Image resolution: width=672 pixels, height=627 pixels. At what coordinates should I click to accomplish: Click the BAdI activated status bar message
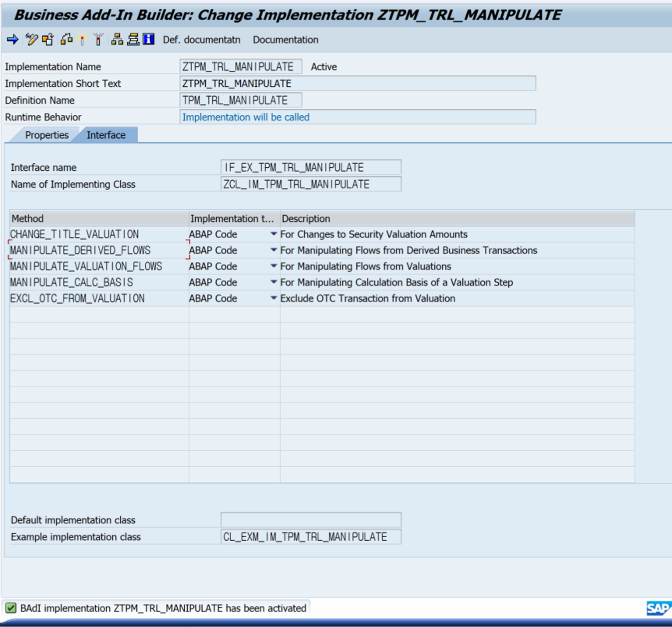point(163,608)
